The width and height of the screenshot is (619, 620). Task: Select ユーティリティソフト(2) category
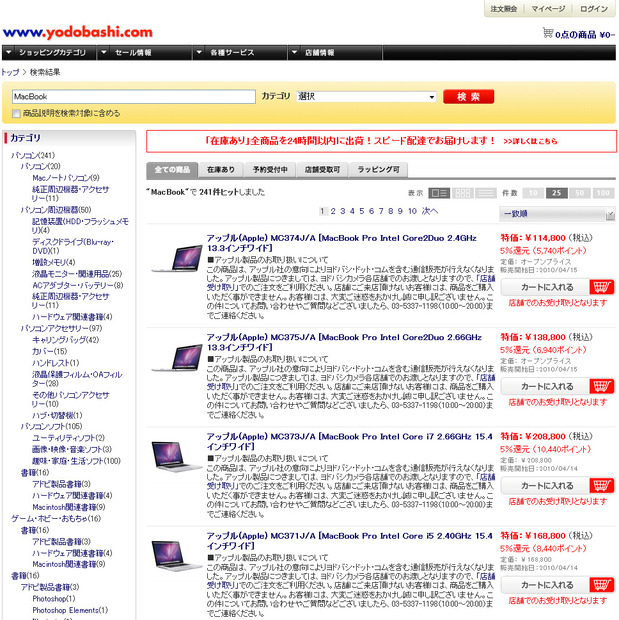68,438
